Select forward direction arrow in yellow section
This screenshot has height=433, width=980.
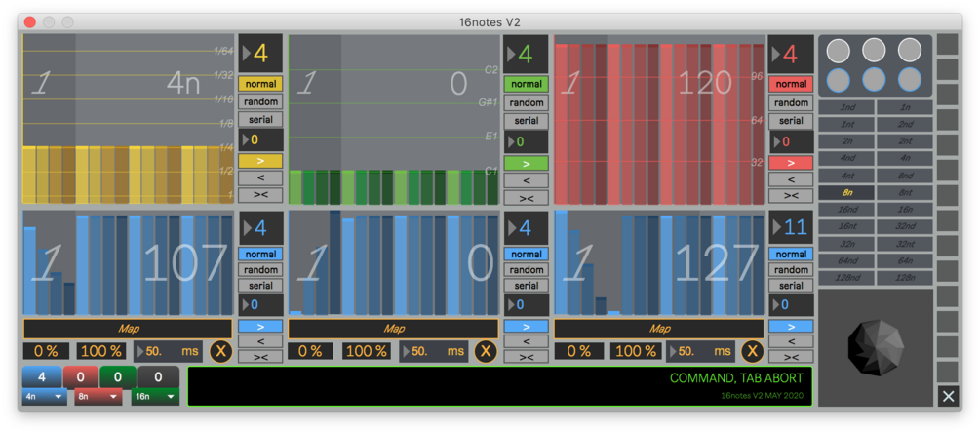pyautogui.click(x=260, y=161)
